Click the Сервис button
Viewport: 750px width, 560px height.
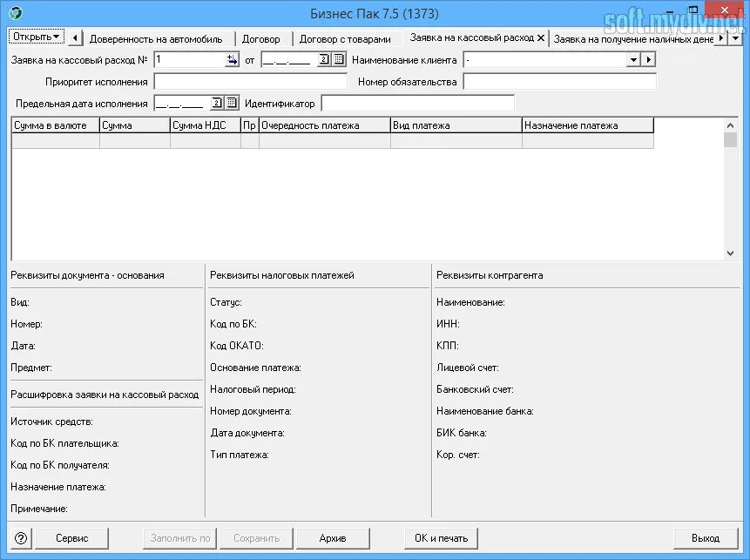(x=71, y=538)
